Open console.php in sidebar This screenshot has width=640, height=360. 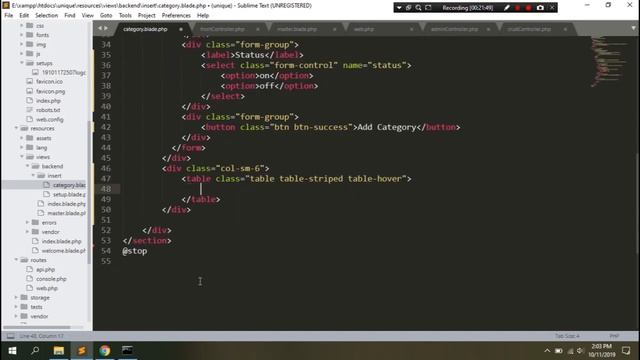(51, 279)
